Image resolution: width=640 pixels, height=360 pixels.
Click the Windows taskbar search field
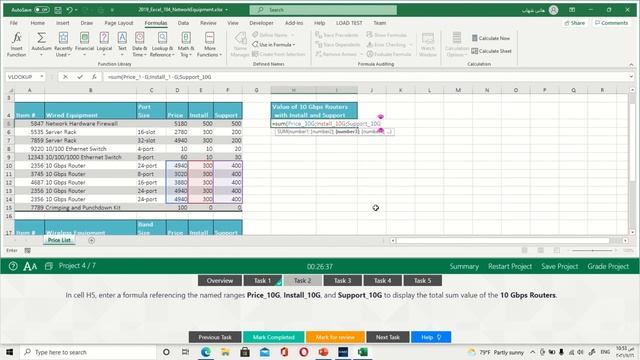tap(89, 352)
